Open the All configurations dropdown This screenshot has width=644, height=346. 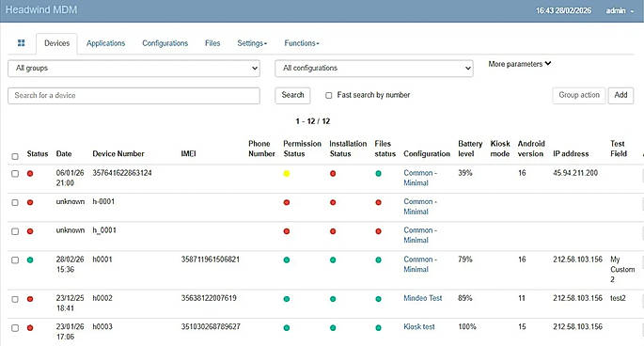pyautogui.click(x=374, y=69)
